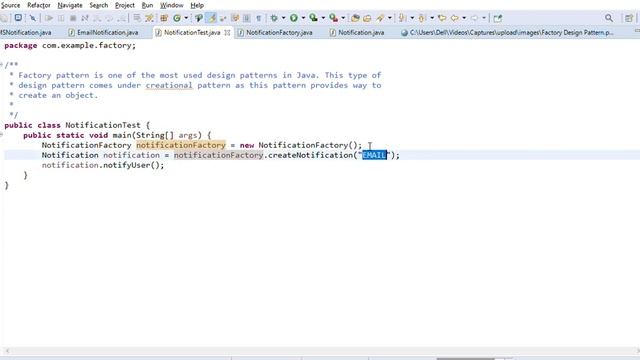Viewport: 640px width, 360px height.
Task: Click the Debug bug icon
Action: pyautogui.click(x=274, y=18)
